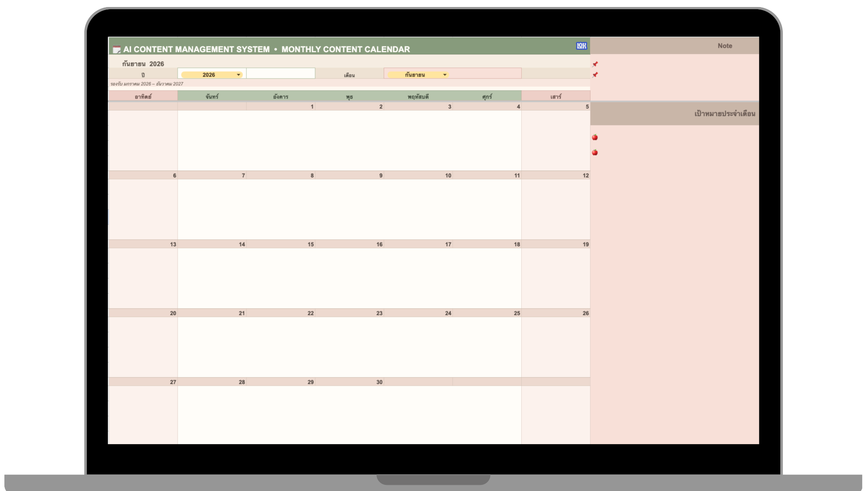
Task: Open the 2026 year dropdown
Action: point(212,75)
